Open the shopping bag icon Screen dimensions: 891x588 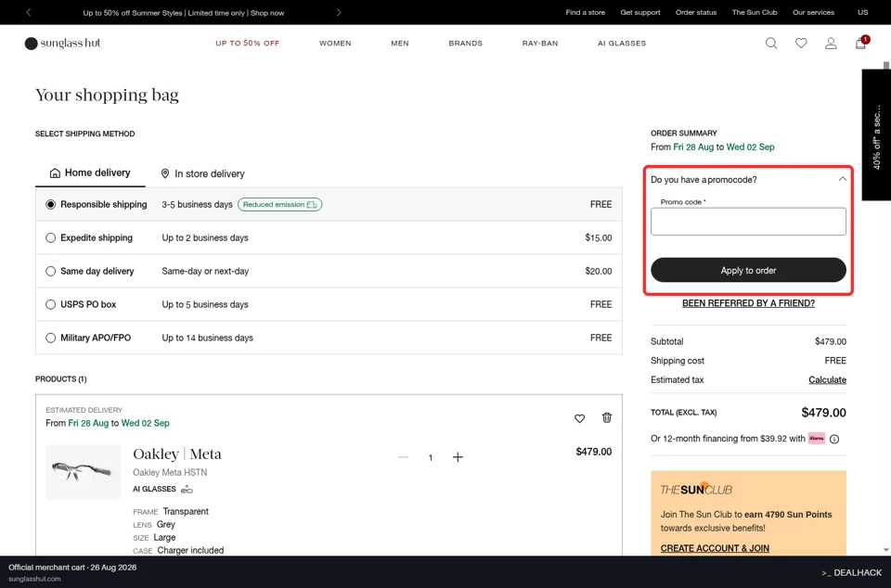tap(861, 44)
